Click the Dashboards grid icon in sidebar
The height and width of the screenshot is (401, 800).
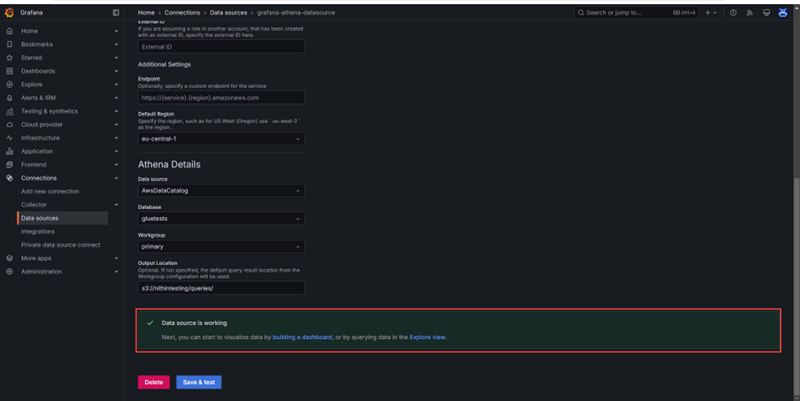point(9,71)
